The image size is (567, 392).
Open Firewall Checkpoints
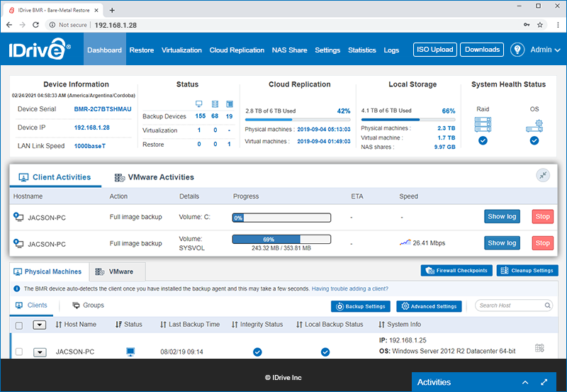pyautogui.click(x=456, y=270)
